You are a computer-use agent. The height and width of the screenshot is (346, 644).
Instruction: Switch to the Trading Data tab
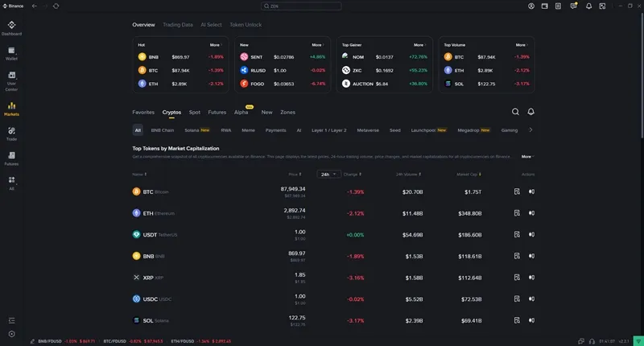click(x=177, y=25)
